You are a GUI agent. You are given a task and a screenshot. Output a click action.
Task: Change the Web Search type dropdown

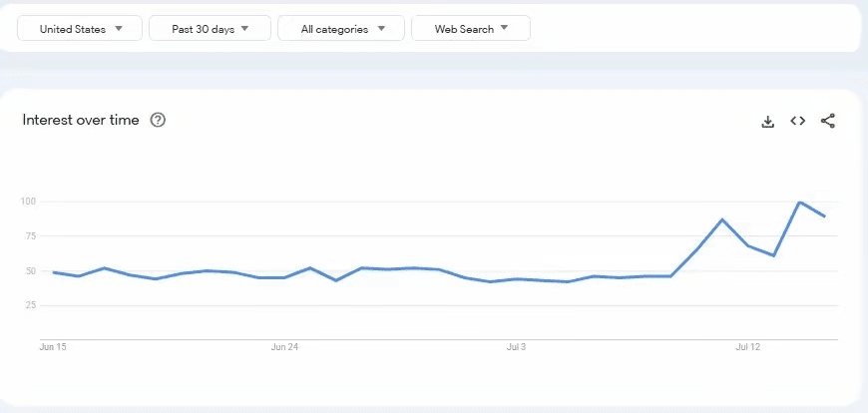[471, 29]
